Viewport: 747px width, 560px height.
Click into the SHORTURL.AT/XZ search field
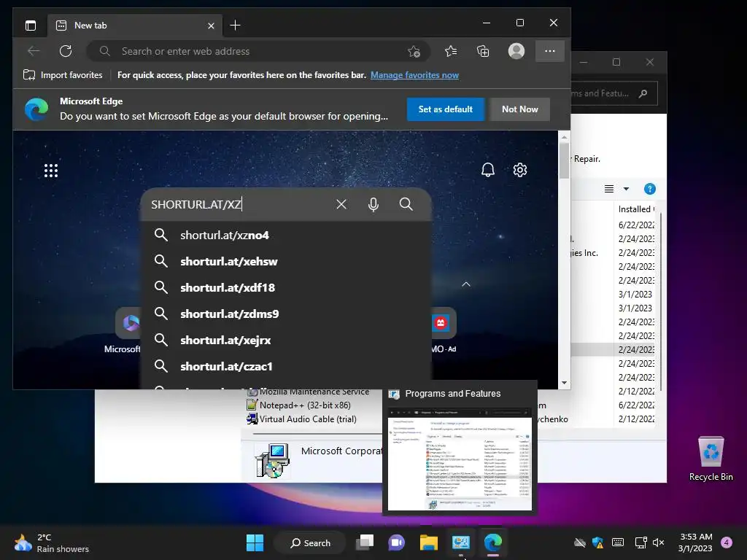(x=239, y=204)
